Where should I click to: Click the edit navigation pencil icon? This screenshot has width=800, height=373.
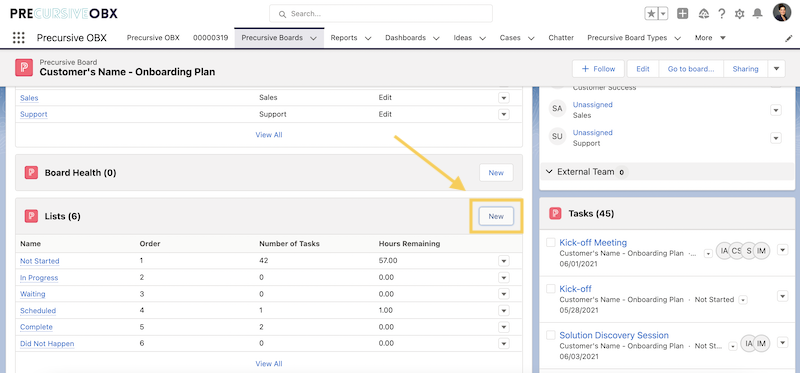click(x=788, y=38)
